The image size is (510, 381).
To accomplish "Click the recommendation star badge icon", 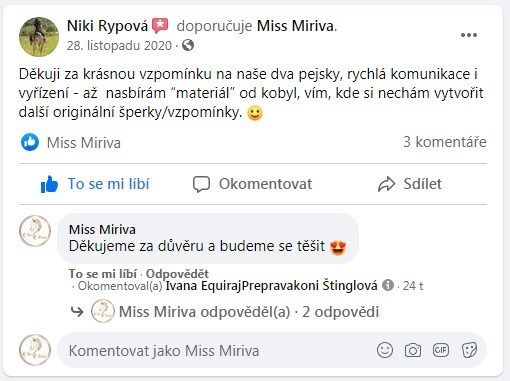I will coord(160,26).
